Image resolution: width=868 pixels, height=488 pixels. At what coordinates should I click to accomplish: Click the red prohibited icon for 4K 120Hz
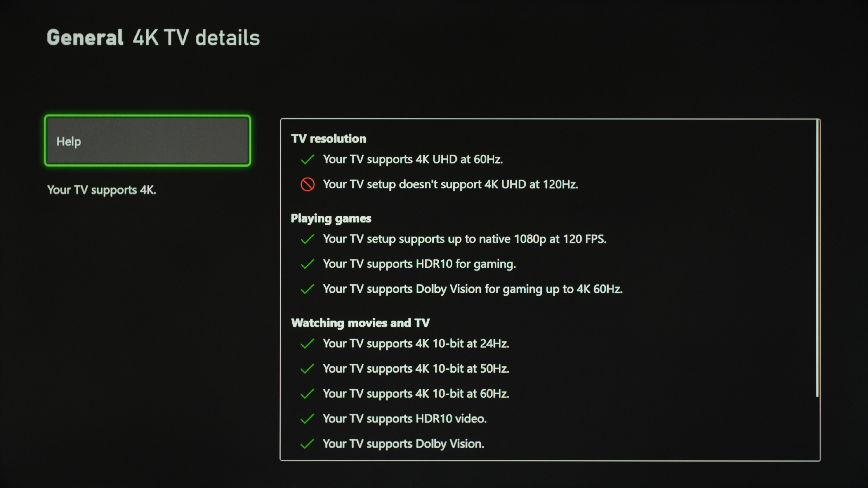pyautogui.click(x=307, y=185)
